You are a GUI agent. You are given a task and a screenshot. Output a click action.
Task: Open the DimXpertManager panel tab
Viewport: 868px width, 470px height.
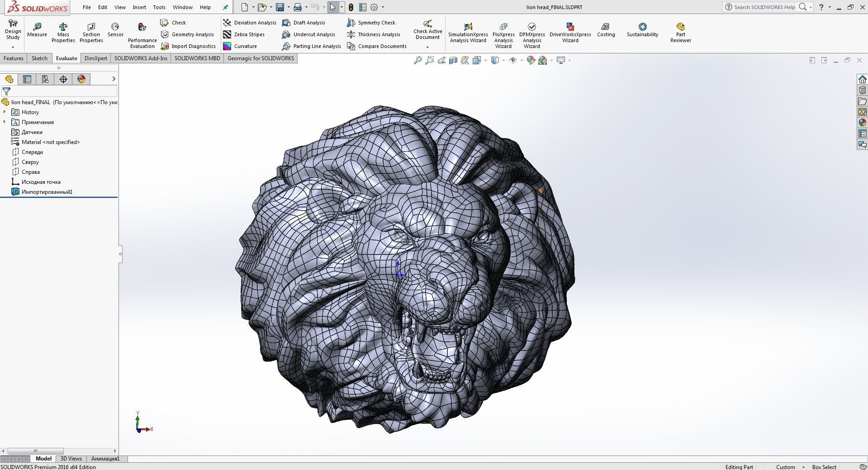coord(63,79)
